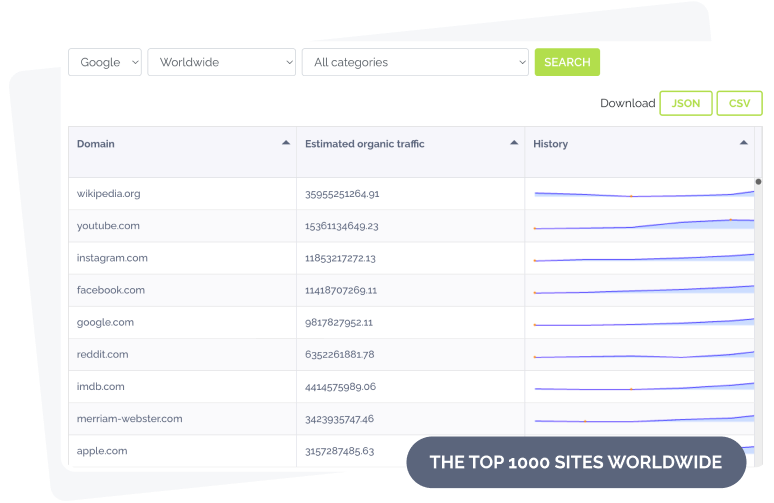Viewport: 774px width, 503px height.
Task: Open instagram.com history sparkline chart
Action: [x=644, y=258]
